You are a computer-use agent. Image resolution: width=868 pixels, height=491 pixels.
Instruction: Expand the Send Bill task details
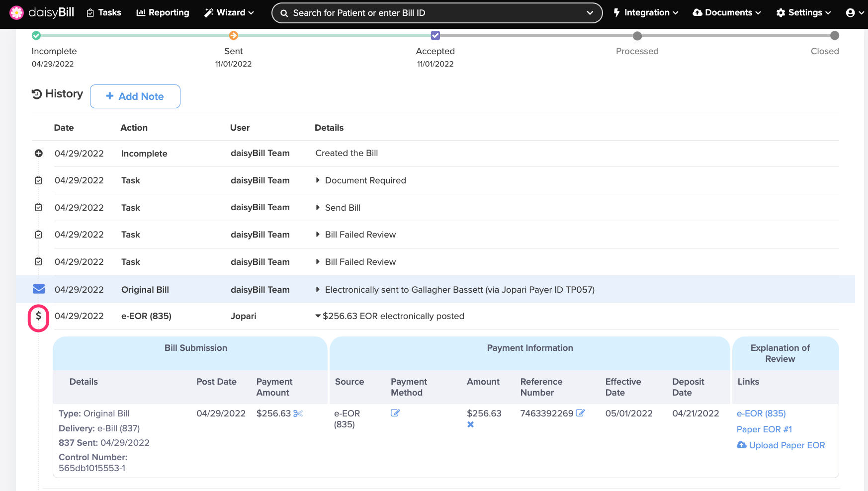pos(318,208)
